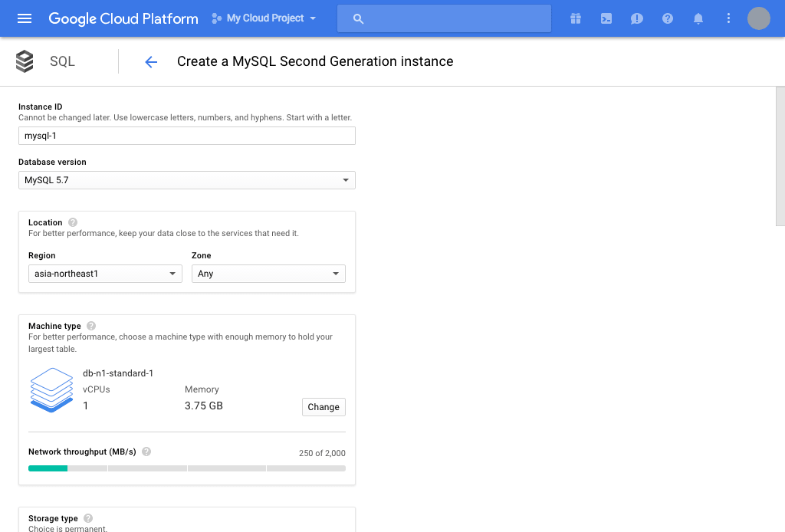Viewport: 785px width, 532px height.
Task: Open the My Cloud Project selector
Action: 264,18
